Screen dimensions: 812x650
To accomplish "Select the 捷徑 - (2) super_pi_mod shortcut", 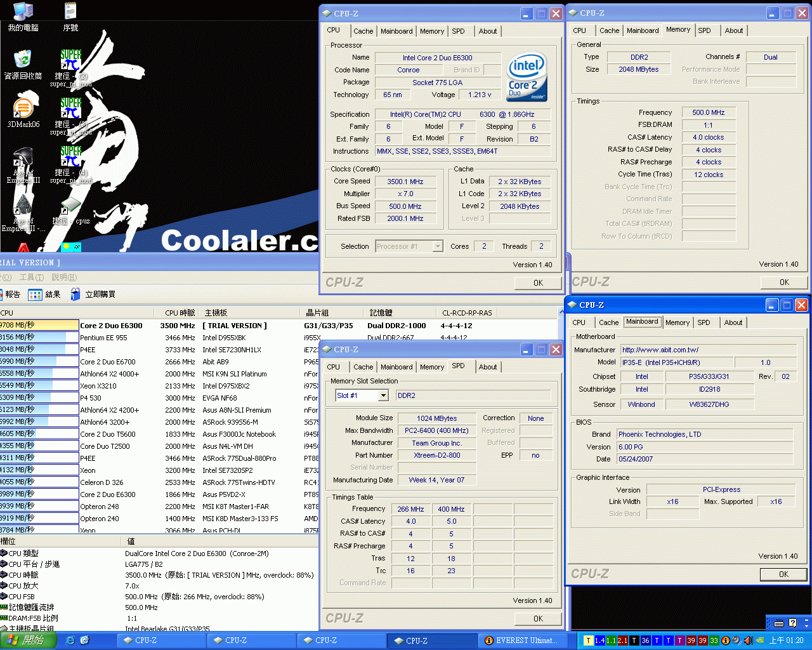I will (70, 69).
